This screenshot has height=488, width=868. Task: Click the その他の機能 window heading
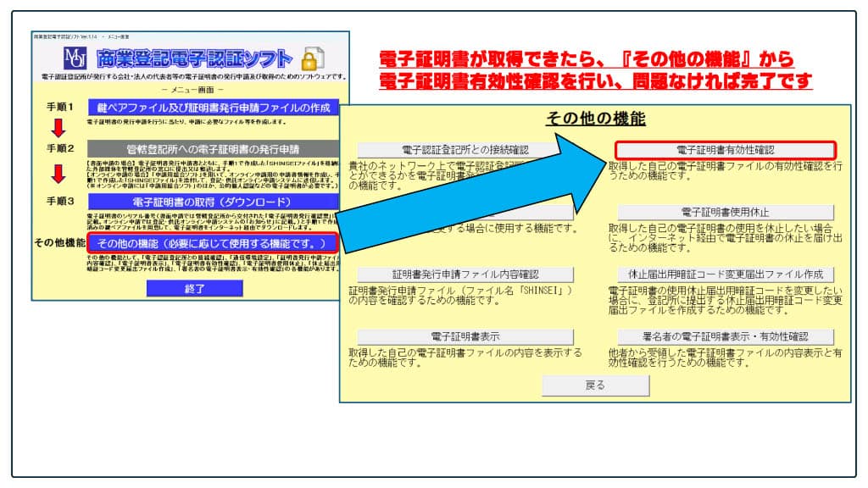point(595,119)
